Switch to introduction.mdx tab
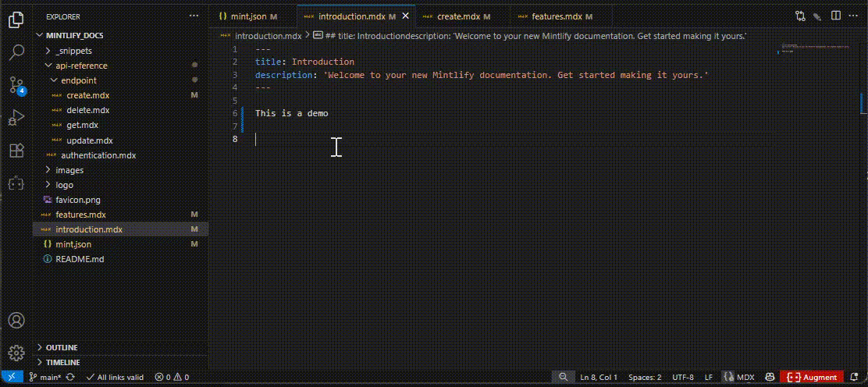This screenshot has width=868, height=387. pos(356,16)
